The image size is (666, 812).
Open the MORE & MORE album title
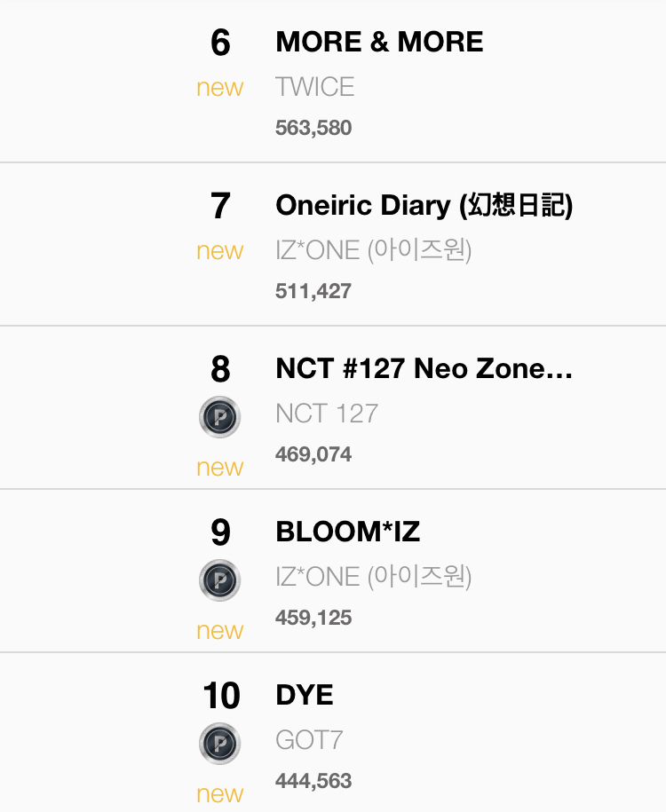[x=379, y=42]
